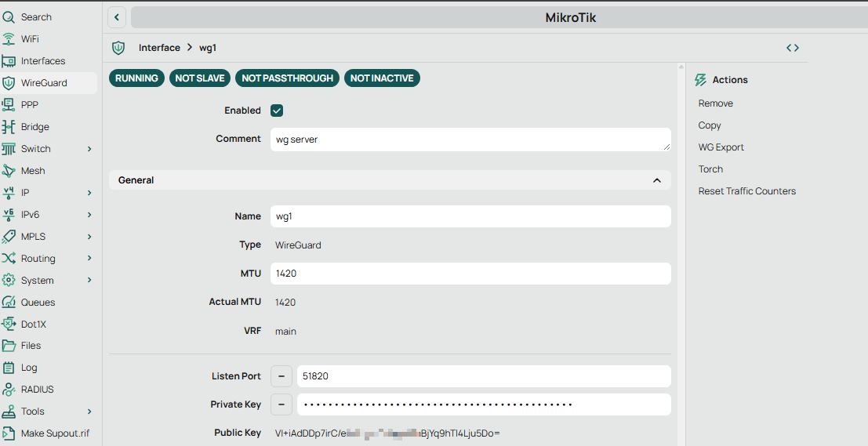
Task: Click the MTU input field
Action: tap(470, 274)
